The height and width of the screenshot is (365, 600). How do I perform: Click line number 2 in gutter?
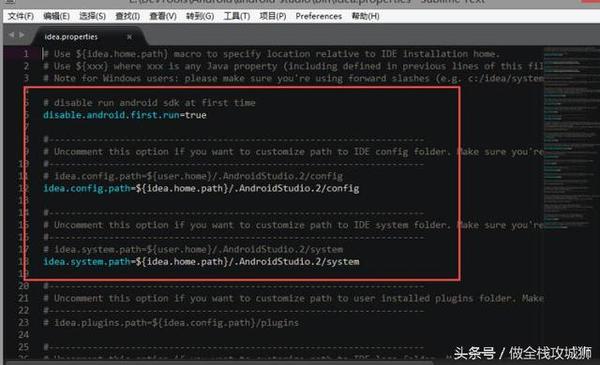[26, 66]
